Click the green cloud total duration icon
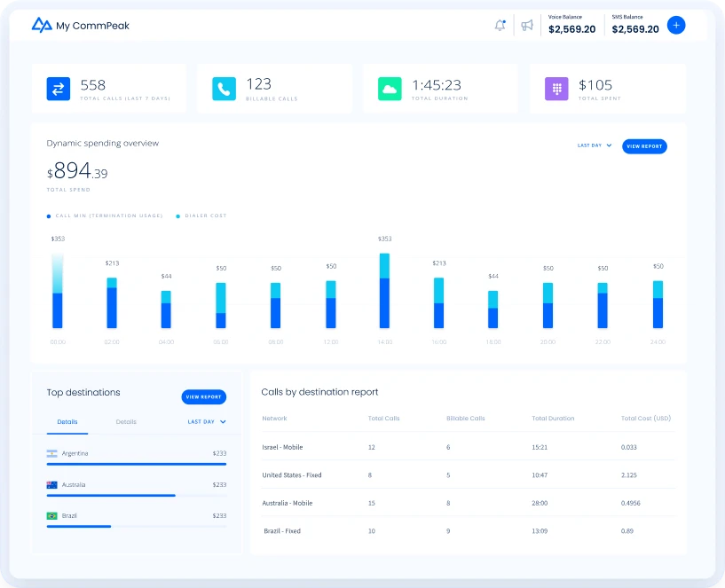This screenshot has height=588, width=725. tap(390, 89)
